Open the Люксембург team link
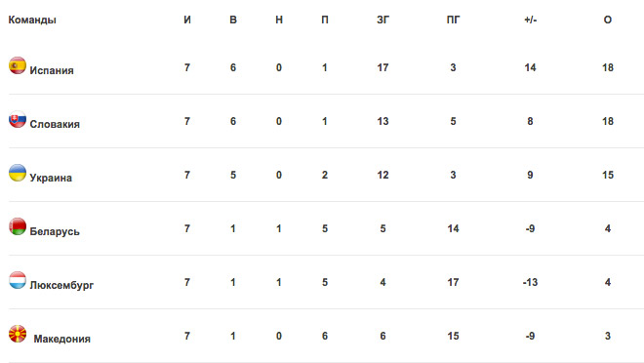The width and height of the screenshot is (644, 363). pos(61,285)
